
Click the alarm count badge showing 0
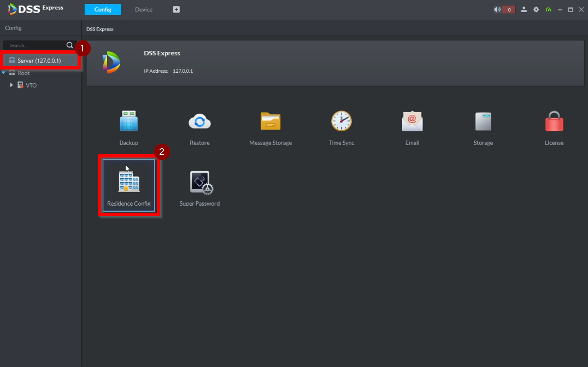[x=509, y=10]
